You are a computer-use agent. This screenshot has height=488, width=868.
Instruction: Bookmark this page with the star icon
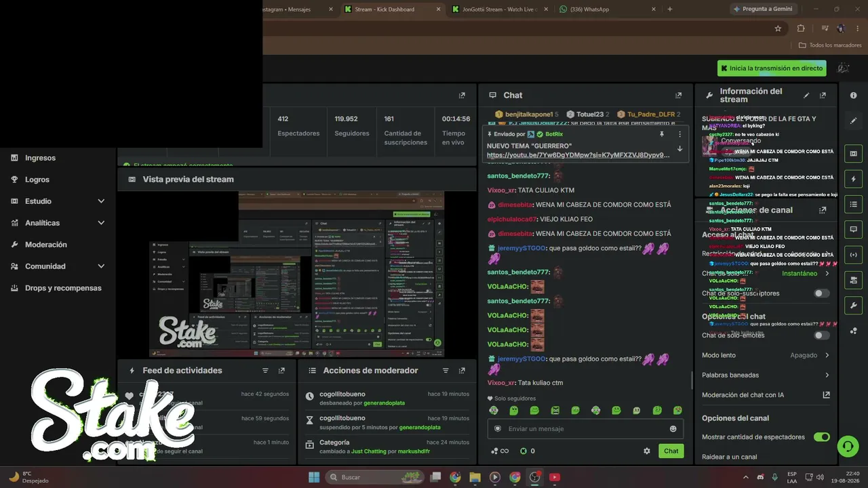[x=778, y=28]
